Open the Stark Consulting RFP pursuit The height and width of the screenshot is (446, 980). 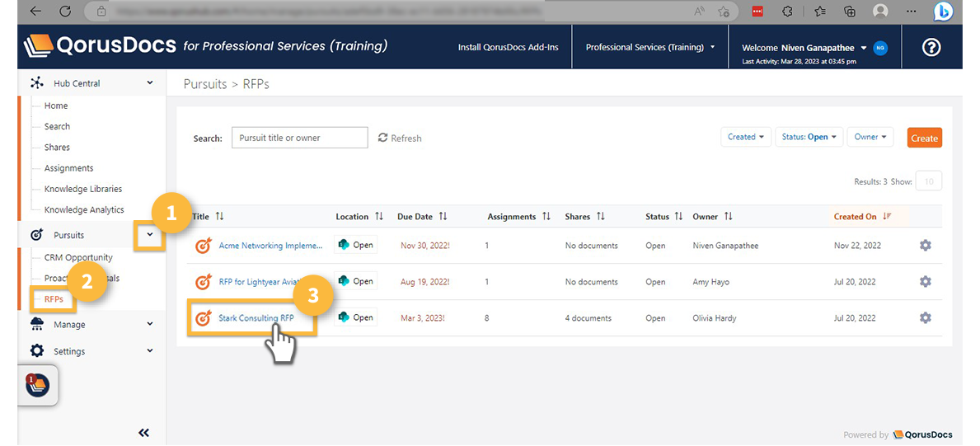click(256, 317)
